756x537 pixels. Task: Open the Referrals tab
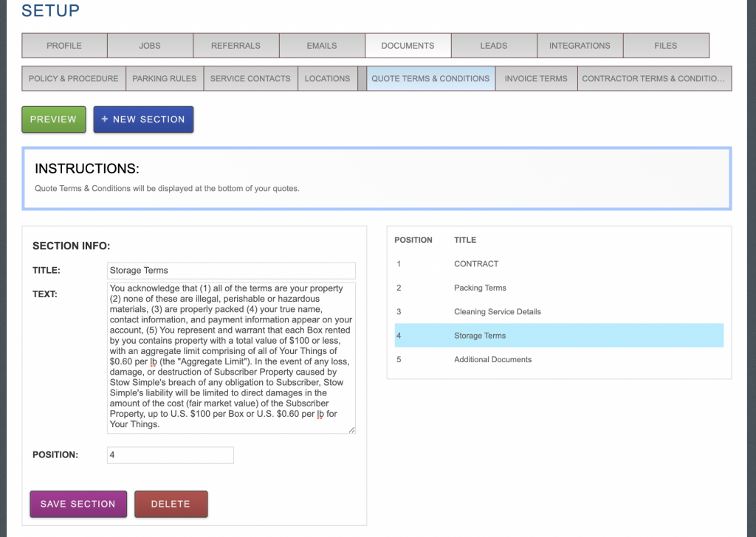[236, 46]
